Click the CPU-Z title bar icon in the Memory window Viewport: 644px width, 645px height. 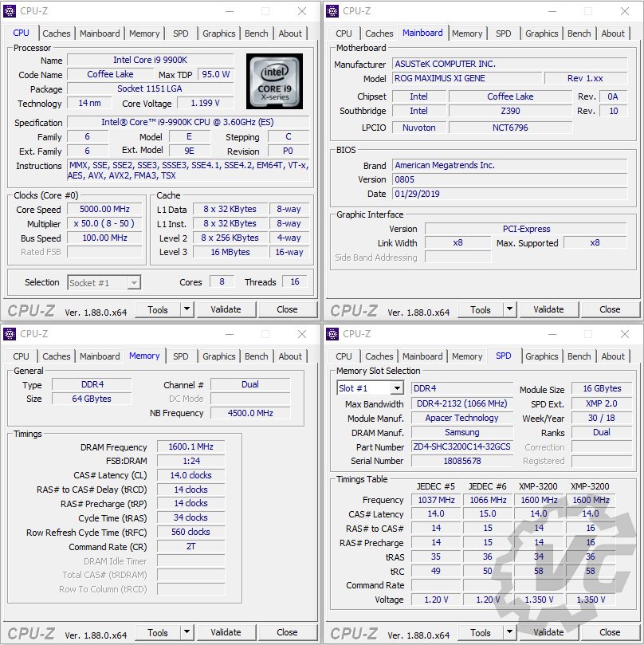click(10, 334)
